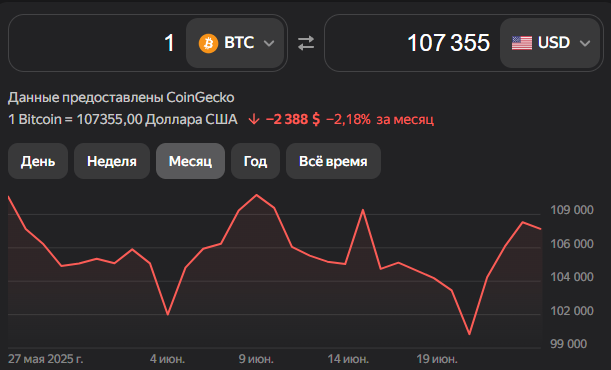Click the USD amount field showing 107 355
This screenshot has height=370, width=611.
[413, 43]
